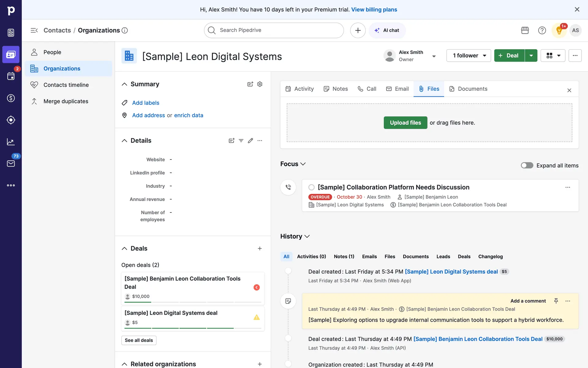
Task: Click the quick add plus button
Action: click(x=358, y=30)
